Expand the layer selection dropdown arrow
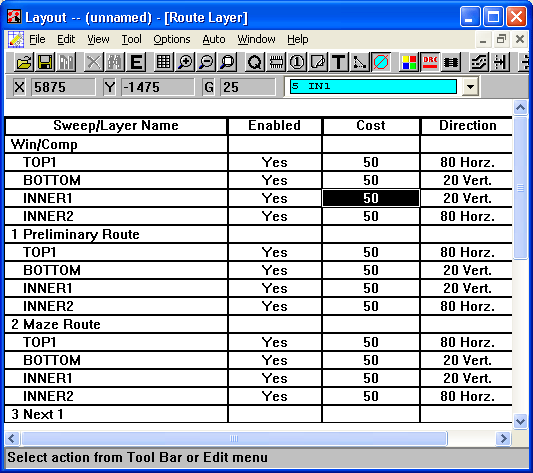 [x=470, y=87]
